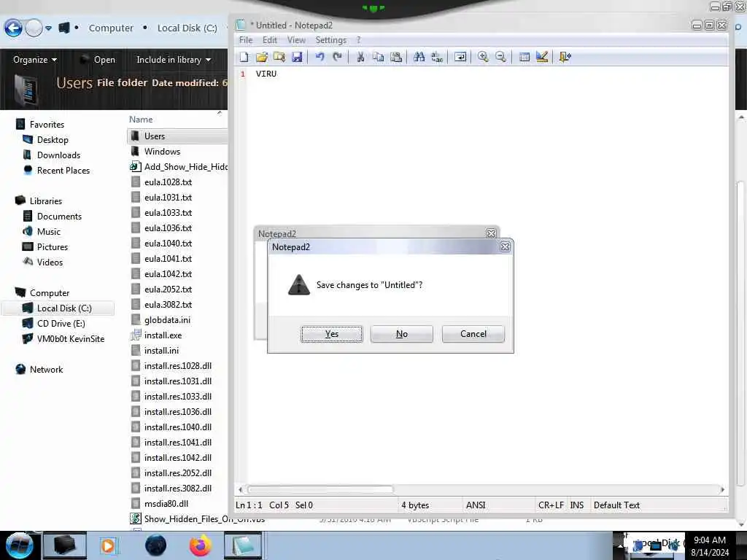Click Yes to save changes
Viewport: 747px width, 560px height.
pyautogui.click(x=332, y=334)
